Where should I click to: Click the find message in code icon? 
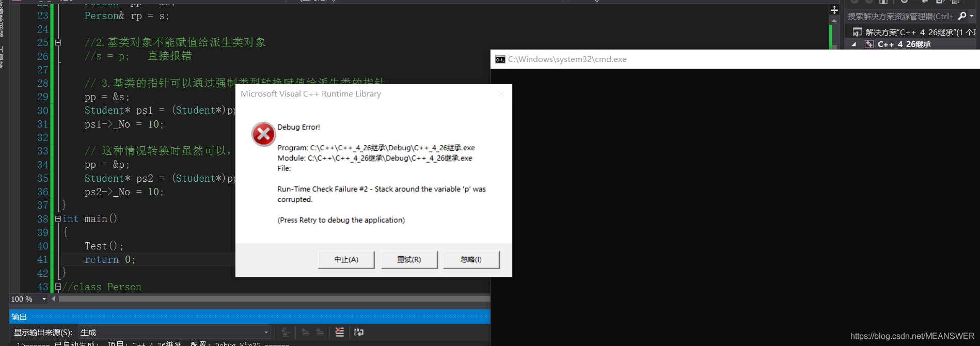tap(286, 332)
